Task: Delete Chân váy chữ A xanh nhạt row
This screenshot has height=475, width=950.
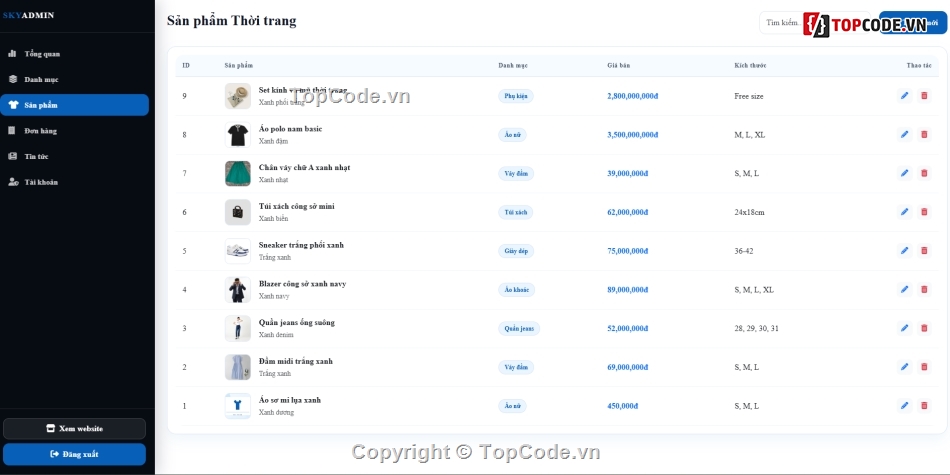Action: coord(924,173)
